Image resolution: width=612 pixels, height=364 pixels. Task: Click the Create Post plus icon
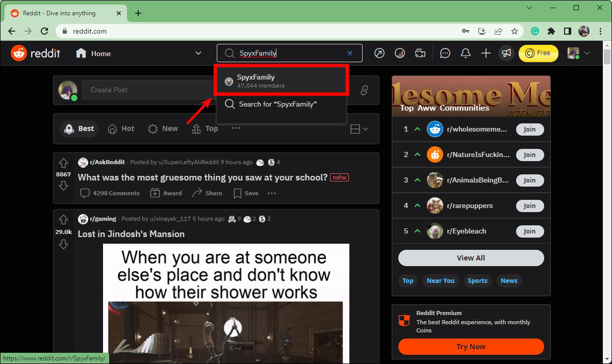pyautogui.click(x=486, y=53)
